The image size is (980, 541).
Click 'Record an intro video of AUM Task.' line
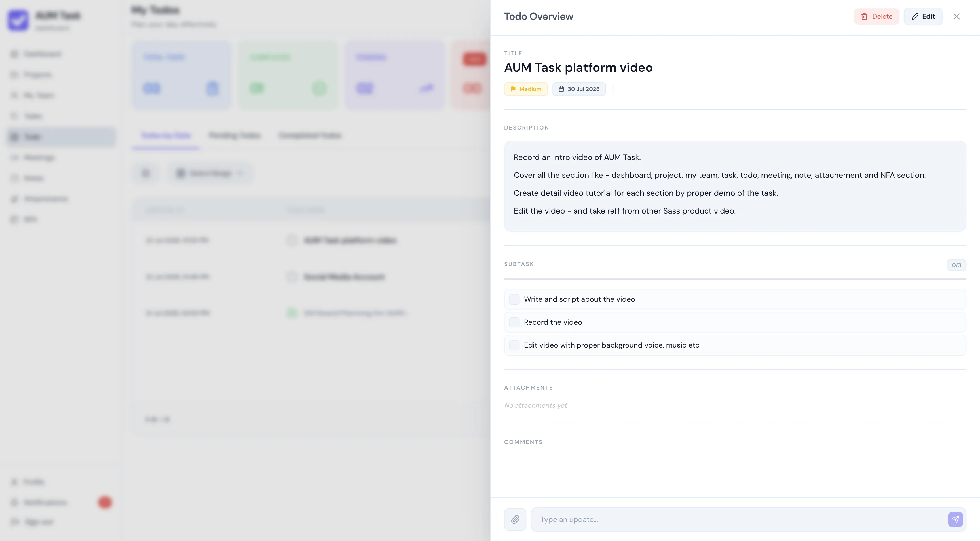[577, 157]
